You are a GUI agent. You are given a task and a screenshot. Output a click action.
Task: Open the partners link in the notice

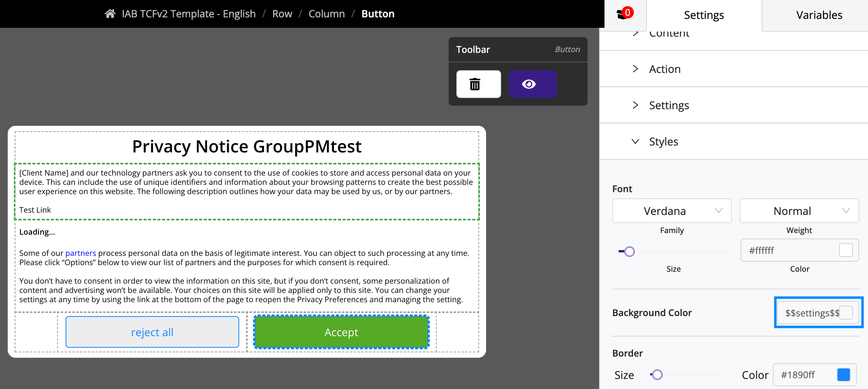click(x=81, y=253)
